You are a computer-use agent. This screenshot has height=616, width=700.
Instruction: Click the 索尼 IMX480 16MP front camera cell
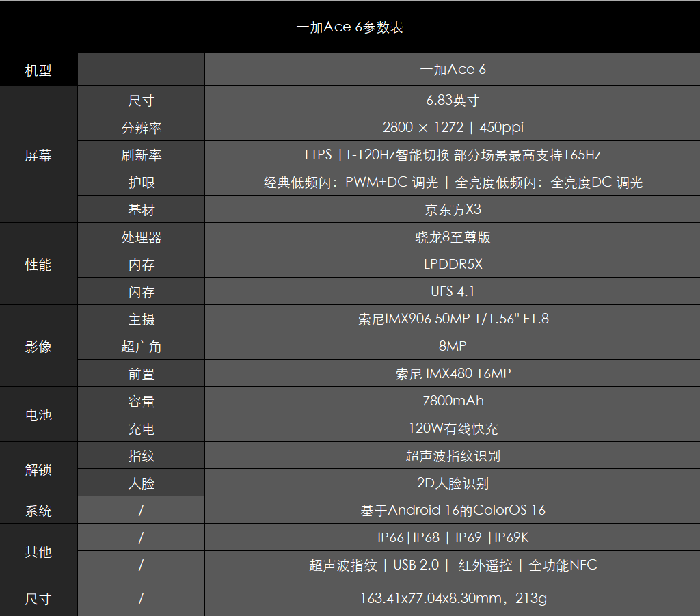(453, 374)
